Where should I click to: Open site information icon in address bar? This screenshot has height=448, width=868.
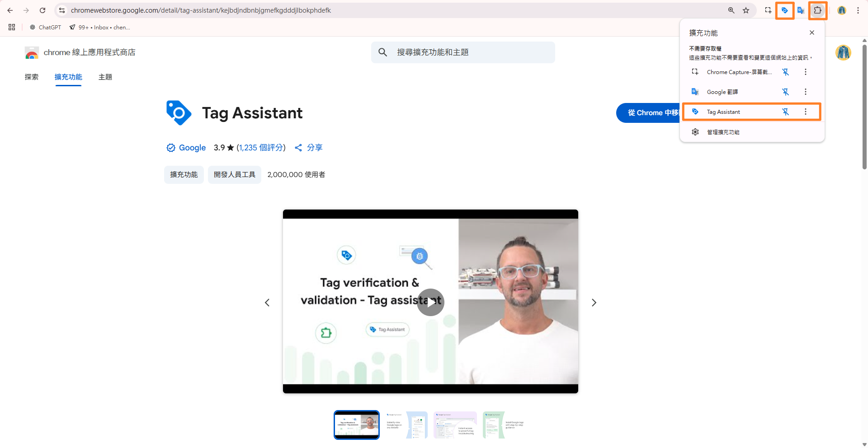click(x=62, y=10)
